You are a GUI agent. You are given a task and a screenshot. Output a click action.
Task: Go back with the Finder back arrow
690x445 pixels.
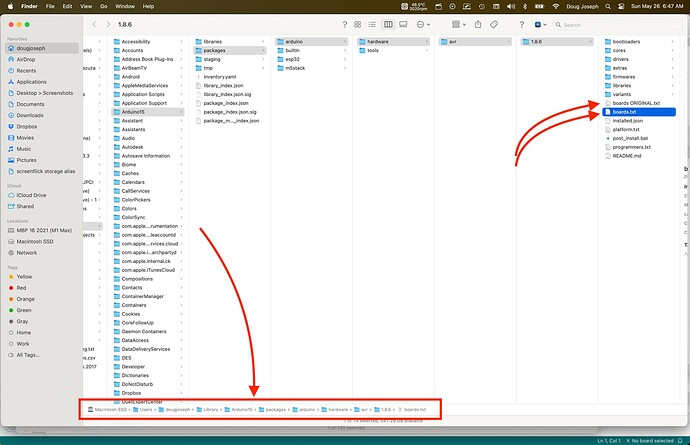tap(94, 25)
